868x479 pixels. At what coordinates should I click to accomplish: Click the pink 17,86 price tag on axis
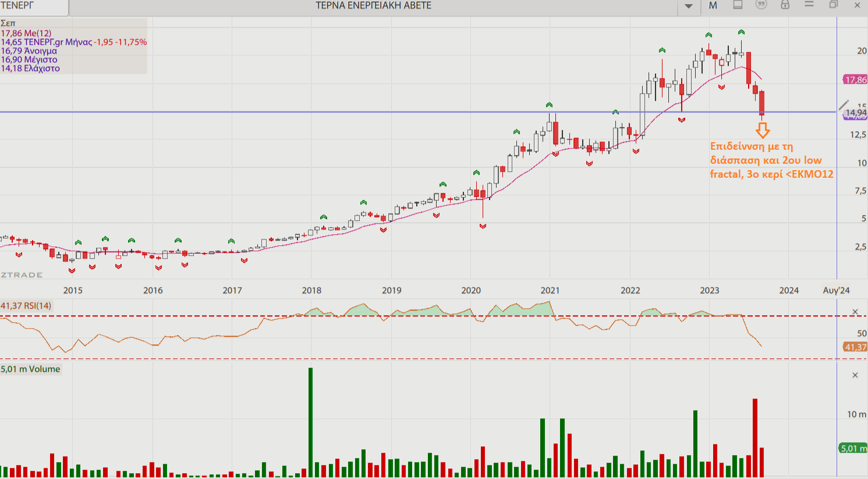(855, 80)
